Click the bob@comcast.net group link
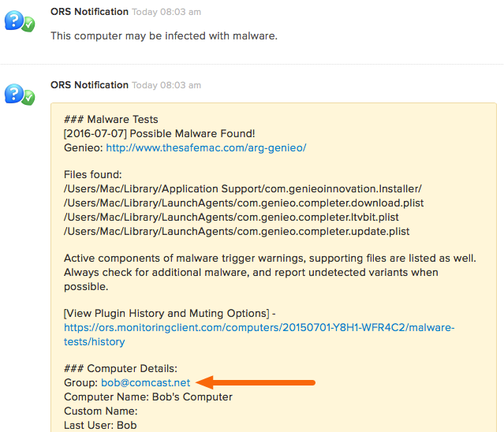This screenshot has height=432, width=504. pyautogui.click(x=146, y=383)
